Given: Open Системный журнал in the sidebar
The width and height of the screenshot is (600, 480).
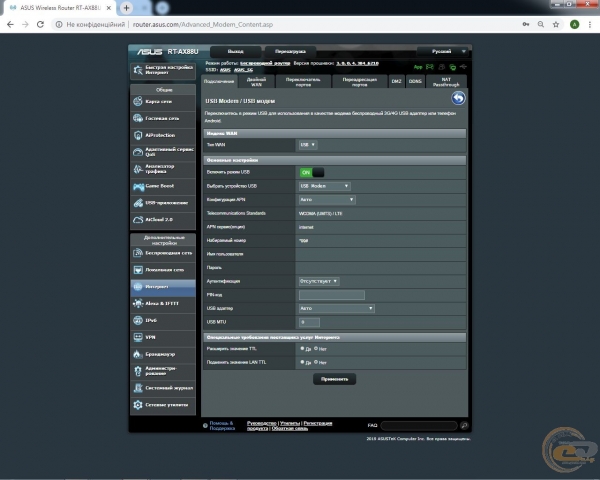Looking at the screenshot, I should tap(163, 388).
